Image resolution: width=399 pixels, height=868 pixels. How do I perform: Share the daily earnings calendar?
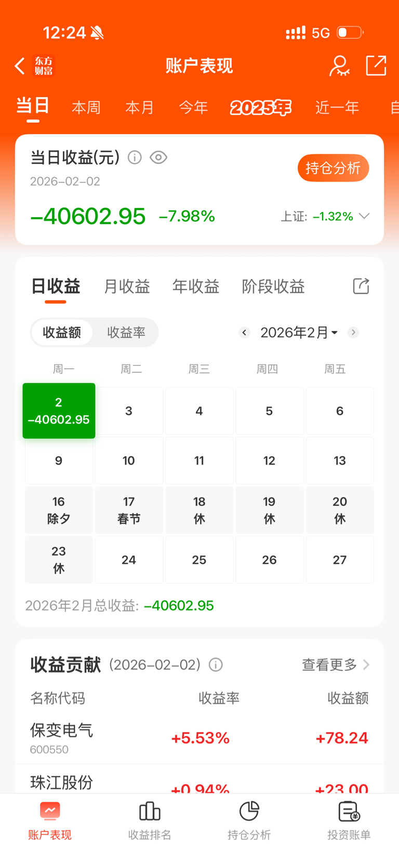pyautogui.click(x=361, y=286)
